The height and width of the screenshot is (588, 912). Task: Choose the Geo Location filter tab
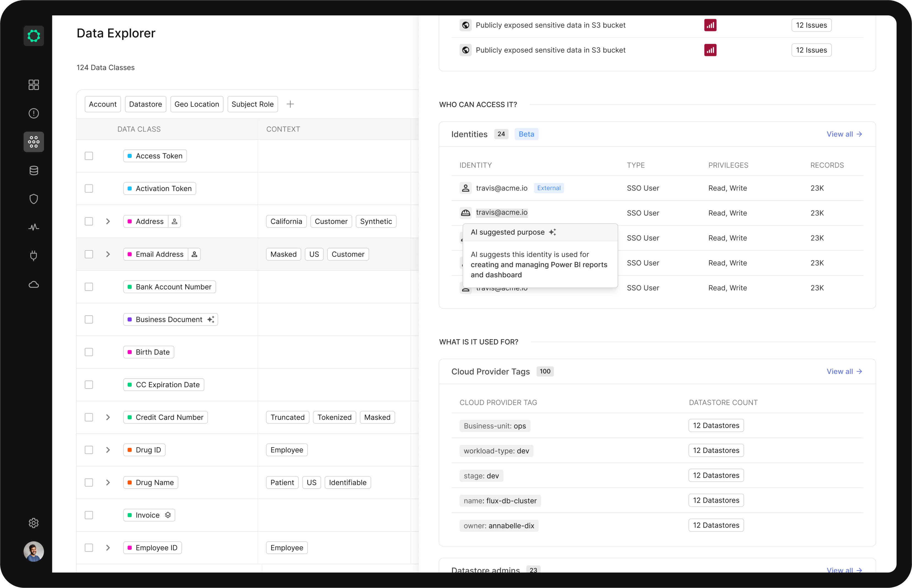pos(196,104)
